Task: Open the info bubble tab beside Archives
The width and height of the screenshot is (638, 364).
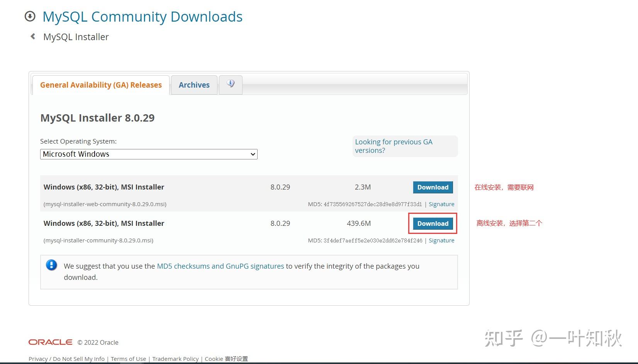Action: (231, 83)
